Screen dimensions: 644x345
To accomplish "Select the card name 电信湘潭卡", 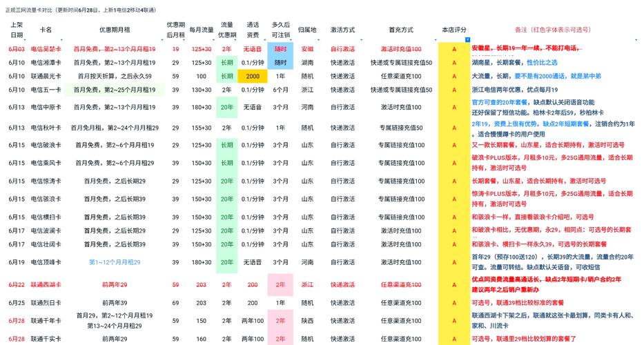I will [46, 62].
